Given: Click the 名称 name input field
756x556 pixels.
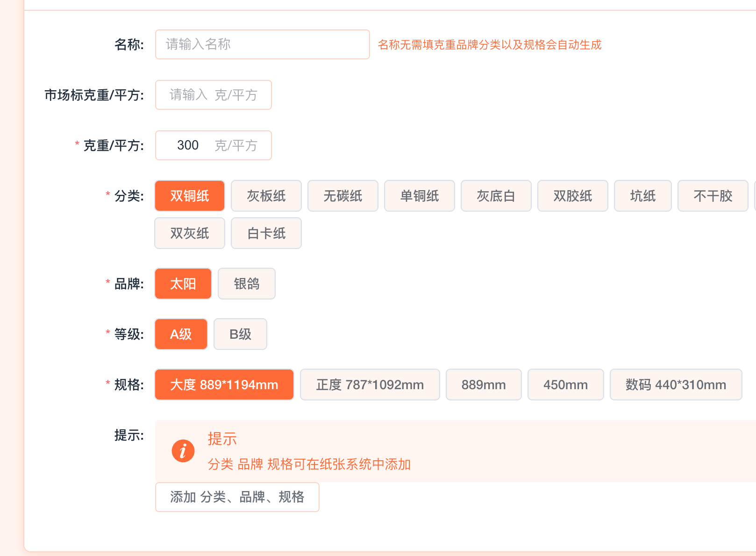Looking at the screenshot, I should [x=262, y=44].
